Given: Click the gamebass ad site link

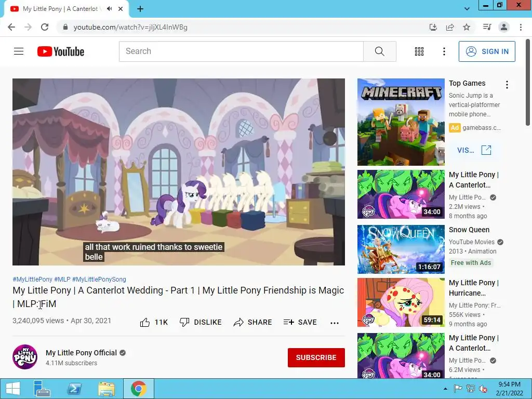Looking at the screenshot, I should pyautogui.click(x=482, y=128).
